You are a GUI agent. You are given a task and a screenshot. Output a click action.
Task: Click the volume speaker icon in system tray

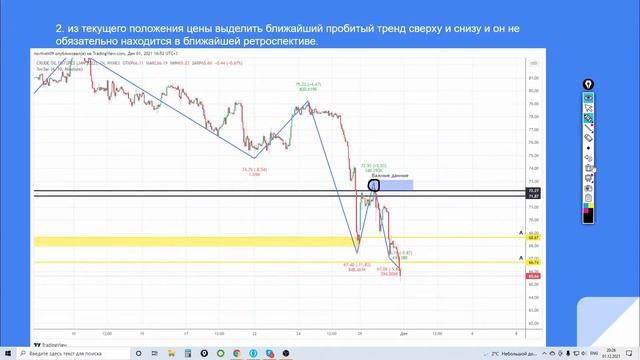pyautogui.click(x=584, y=353)
